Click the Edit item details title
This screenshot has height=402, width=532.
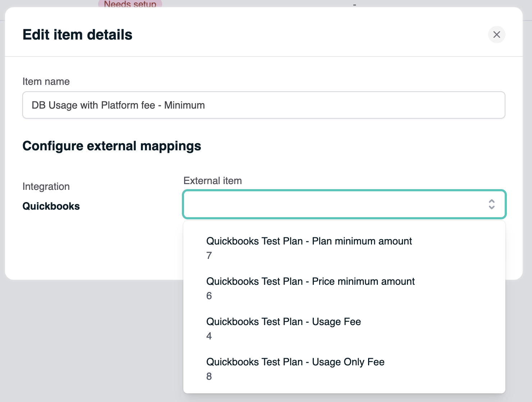point(77,35)
